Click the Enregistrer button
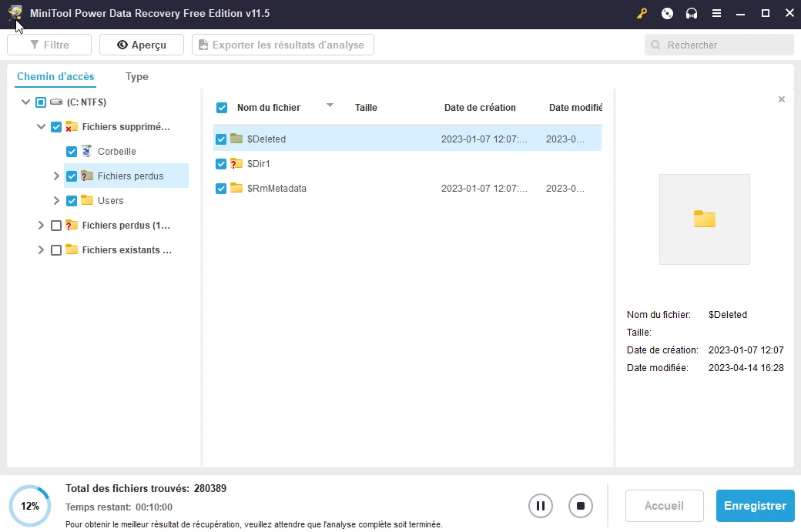This screenshot has height=532, width=801. coord(755,506)
